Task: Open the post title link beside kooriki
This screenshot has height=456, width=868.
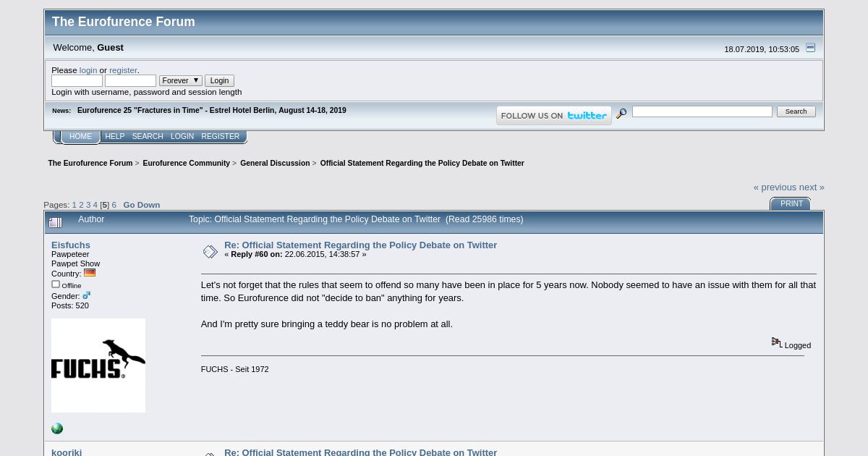Action: pos(360,452)
